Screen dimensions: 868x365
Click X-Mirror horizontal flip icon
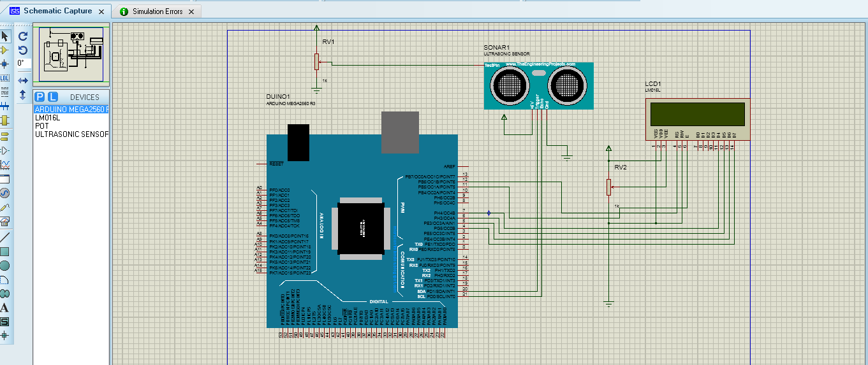[x=23, y=80]
